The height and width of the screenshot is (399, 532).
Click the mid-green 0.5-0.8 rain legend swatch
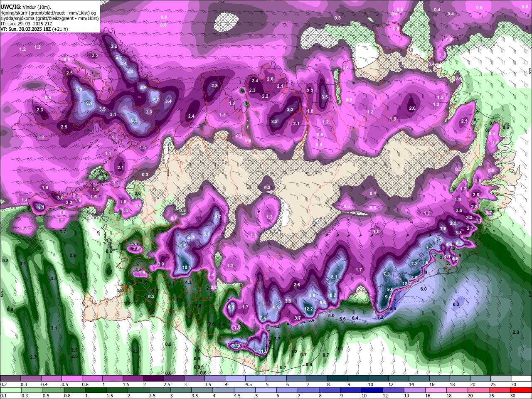pyautogui.click(x=53, y=390)
